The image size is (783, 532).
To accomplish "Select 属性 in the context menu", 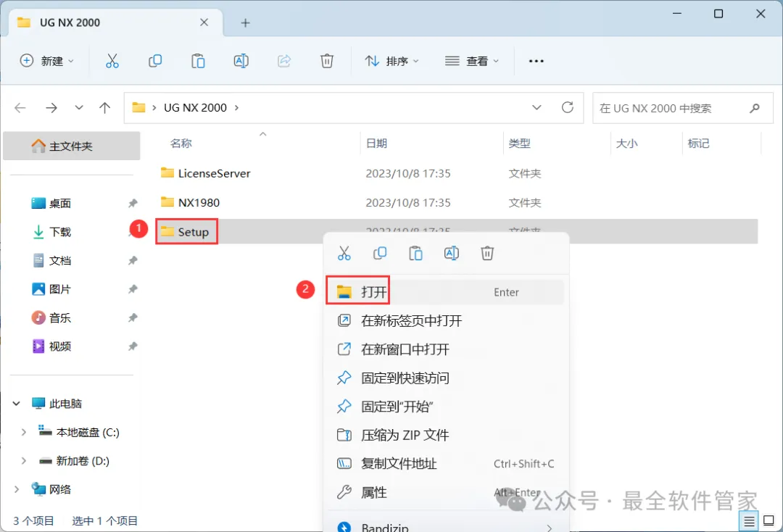I will click(x=446, y=492).
